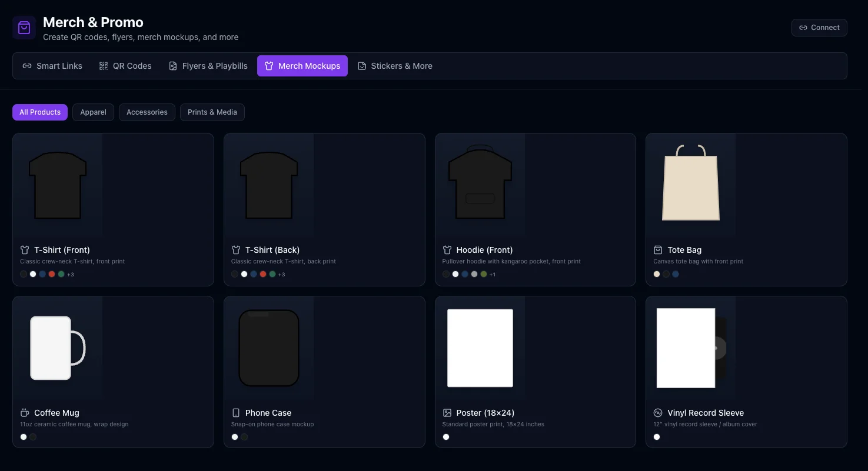Screen dimensions: 868x471
Task: Pick white swatch on Coffee Mug
Action: tap(24, 437)
